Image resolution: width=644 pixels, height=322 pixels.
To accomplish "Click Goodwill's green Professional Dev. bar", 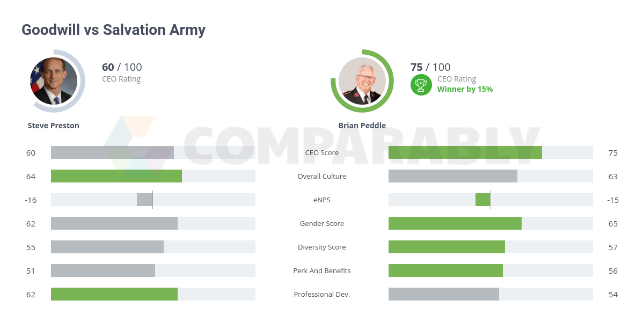I will (114, 294).
